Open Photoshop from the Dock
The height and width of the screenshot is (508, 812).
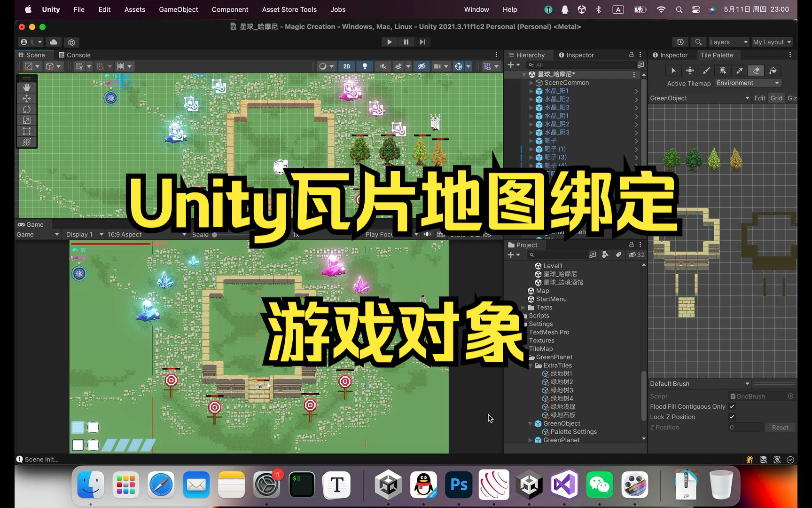[459, 484]
